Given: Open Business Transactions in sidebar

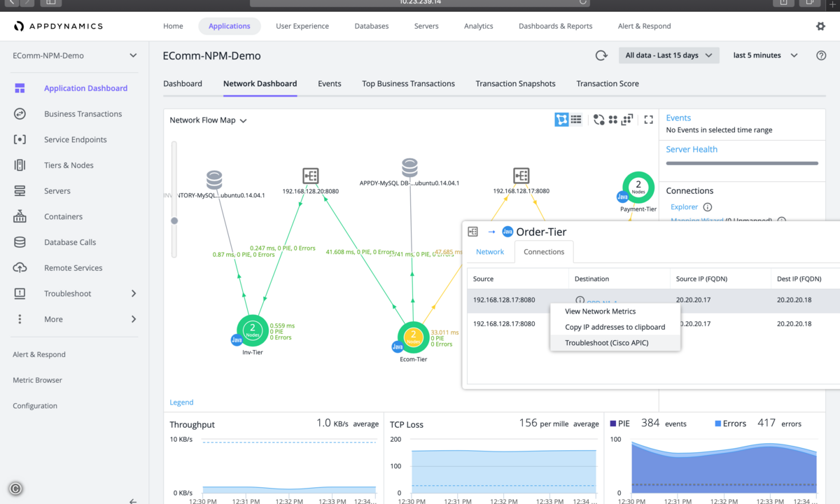Looking at the screenshot, I should (83, 114).
